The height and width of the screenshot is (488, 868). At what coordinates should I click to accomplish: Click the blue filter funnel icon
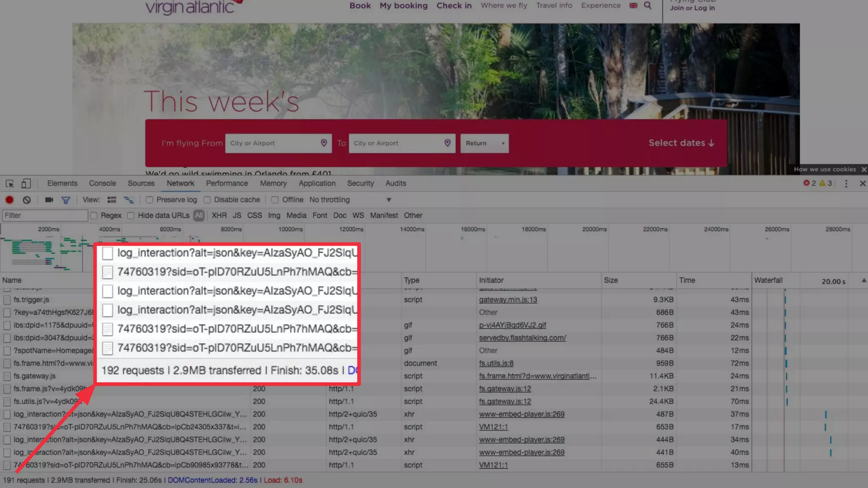(66, 200)
